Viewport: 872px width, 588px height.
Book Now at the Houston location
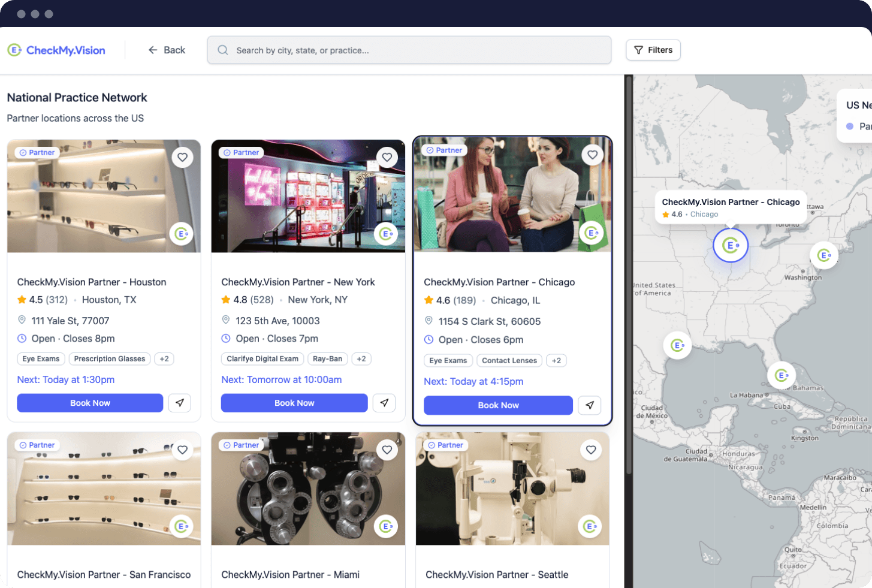[90, 403]
